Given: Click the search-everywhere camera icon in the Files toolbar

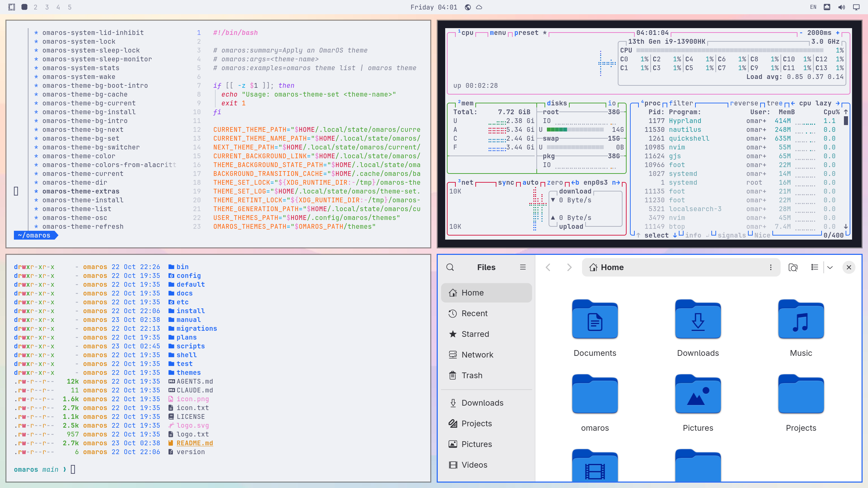Looking at the screenshot, I should click(x=793, y=267).
